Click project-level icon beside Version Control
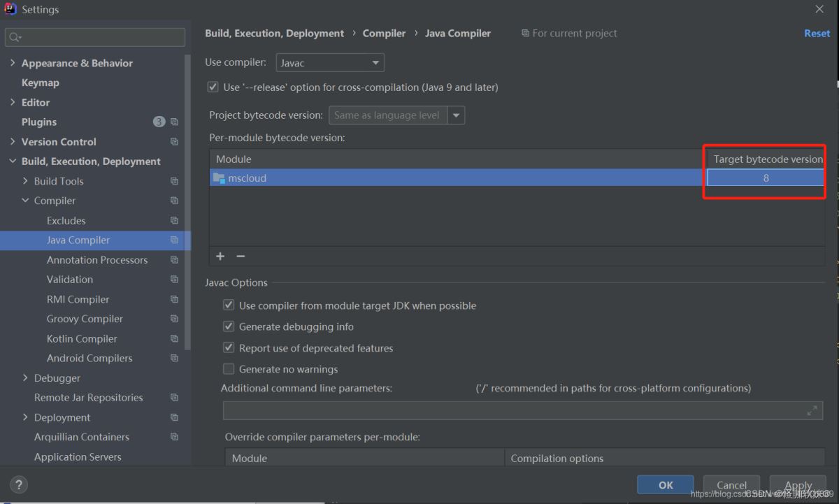This screenshot has width=839, height=504. tap(174, 142)
